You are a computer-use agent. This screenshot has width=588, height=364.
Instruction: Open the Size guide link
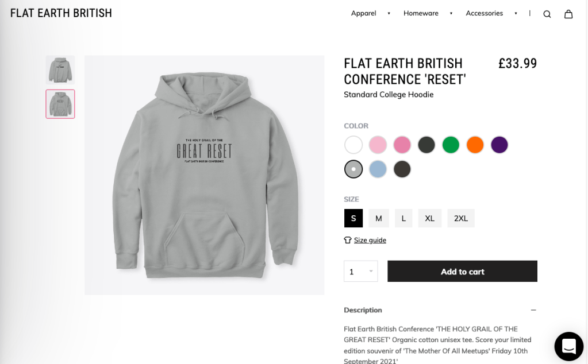click(x=370, y=240)
